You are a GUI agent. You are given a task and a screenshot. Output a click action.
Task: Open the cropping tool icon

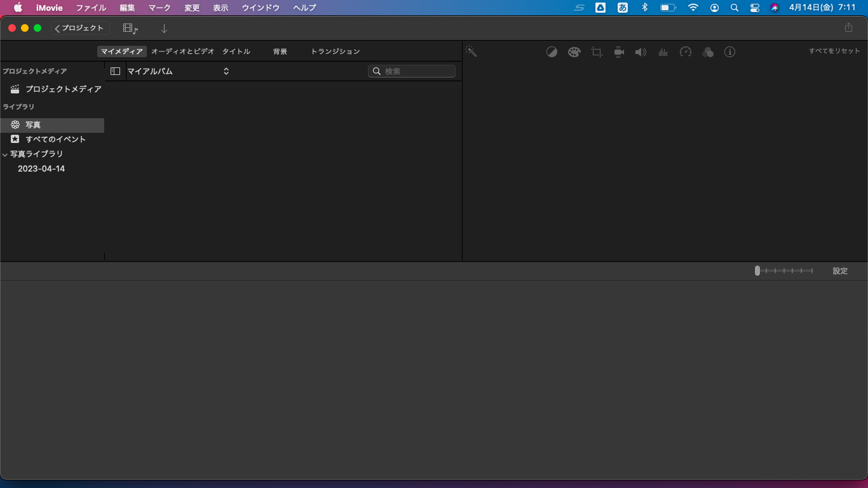[597, 52]
